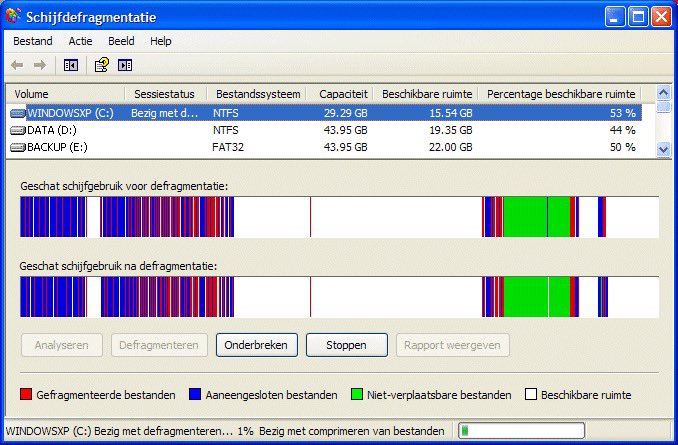Click the green Niet-verplaatsbare bestanden swatch

tap(357, 394)
